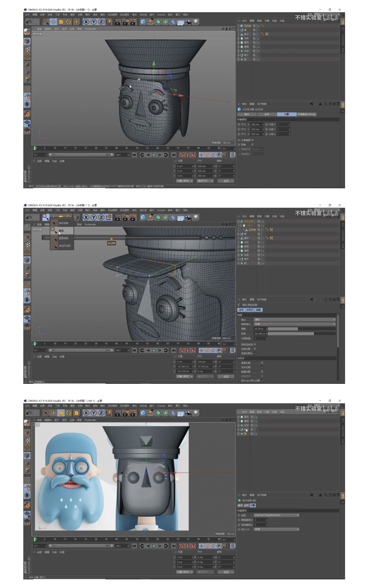Click the three-bars button on loop cut HUD

point(207,237)
